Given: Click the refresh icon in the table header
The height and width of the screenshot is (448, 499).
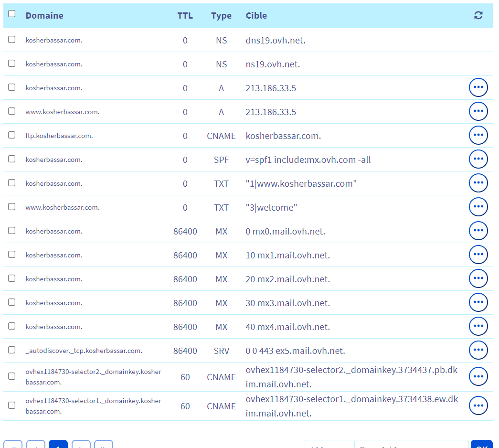Looking at the screenshot, I should [478, 15].
